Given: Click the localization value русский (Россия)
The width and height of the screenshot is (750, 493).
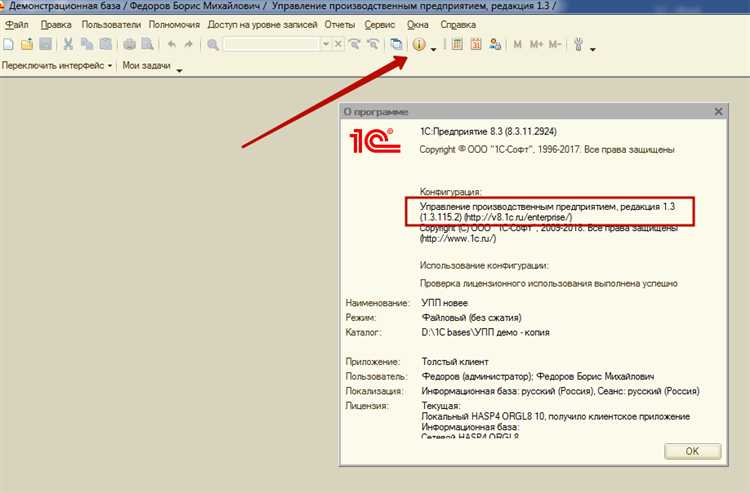Looking at the screenshot, I should (x=560, y=391).
